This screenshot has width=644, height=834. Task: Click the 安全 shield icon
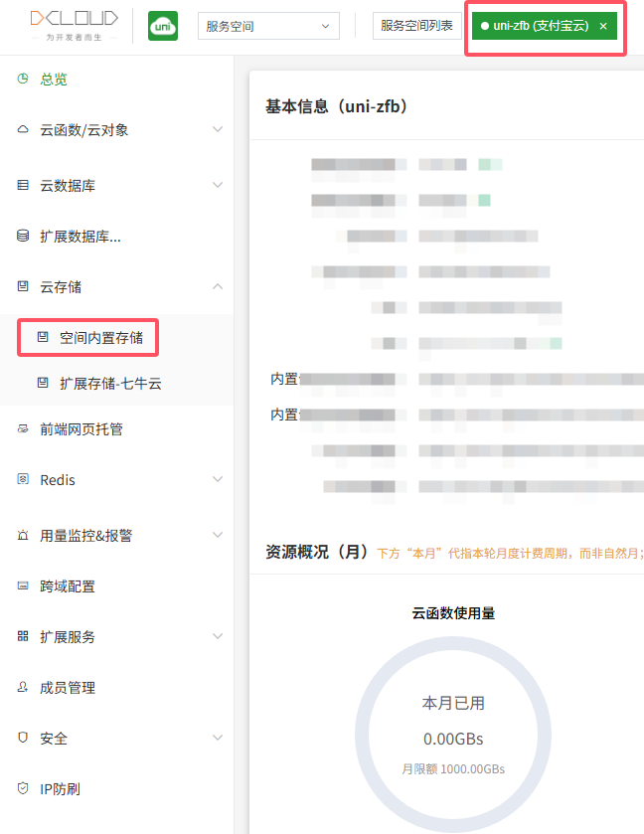23,738
